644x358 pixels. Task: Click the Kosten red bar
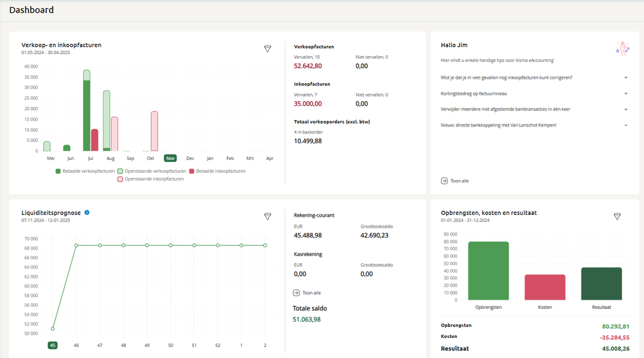pyautogui.click(x=545, y=287)
